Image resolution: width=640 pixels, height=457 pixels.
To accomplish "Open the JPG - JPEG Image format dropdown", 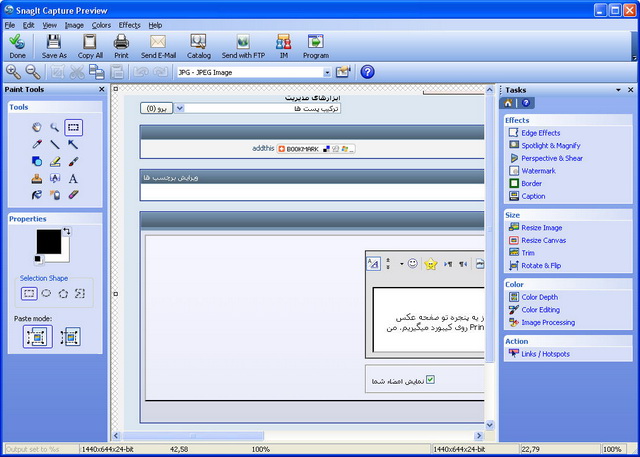I will pos(326,72).
